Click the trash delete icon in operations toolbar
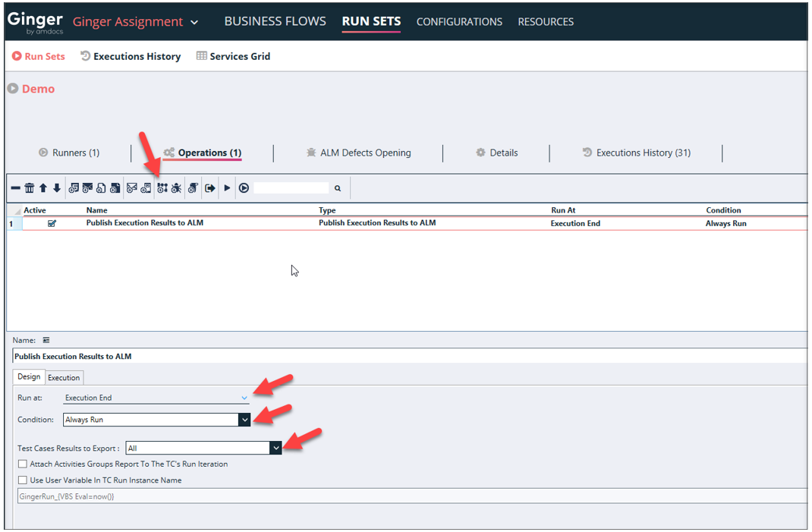This screenshot has width=812, height=532. [x=29, y=188]
